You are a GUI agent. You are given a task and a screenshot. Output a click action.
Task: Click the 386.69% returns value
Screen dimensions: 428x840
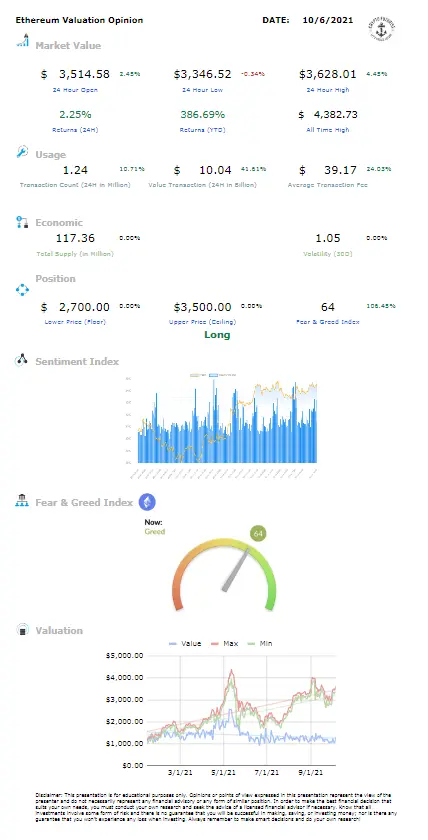click(202, 115)
